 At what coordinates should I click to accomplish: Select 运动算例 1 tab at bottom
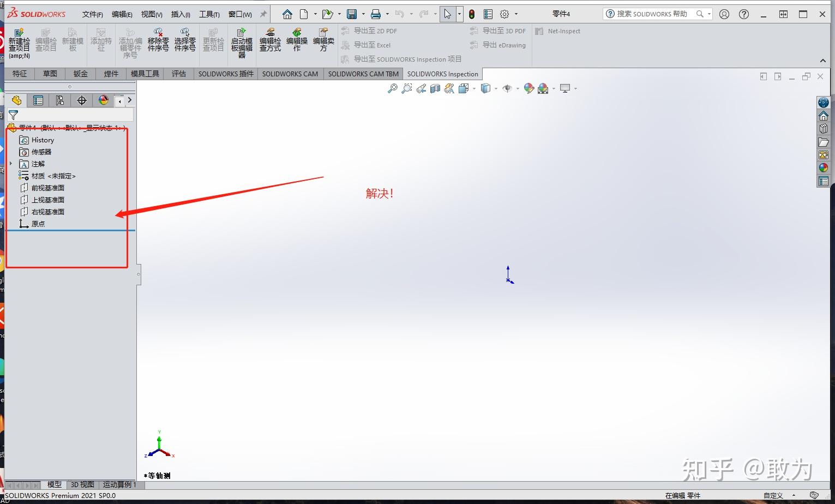pyautogui.click(x=119, y=484)
